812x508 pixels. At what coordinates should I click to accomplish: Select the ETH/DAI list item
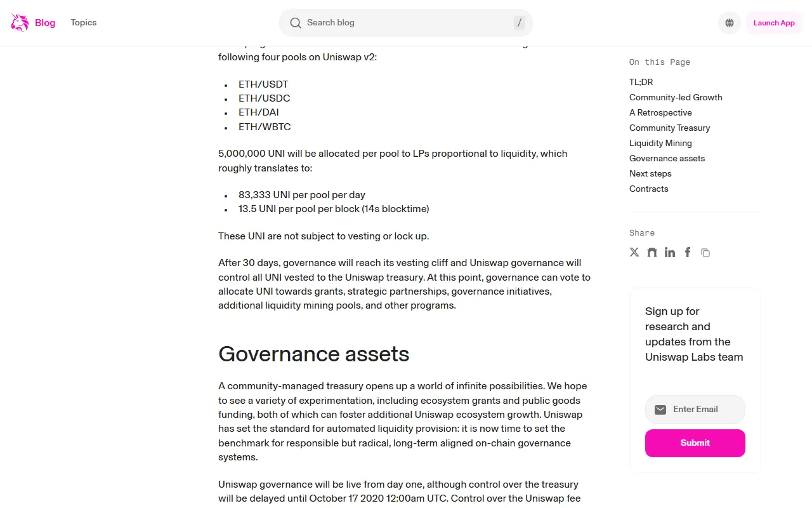(x=259, y=112)
